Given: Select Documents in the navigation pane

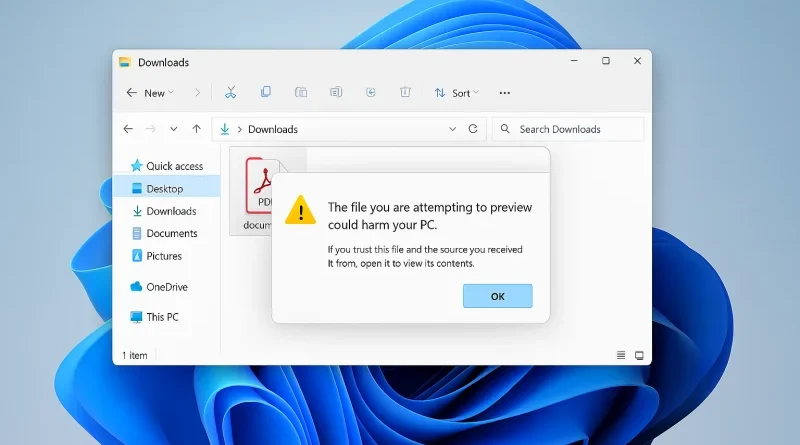Looking at the screenshot, I should tap(171, 233).
